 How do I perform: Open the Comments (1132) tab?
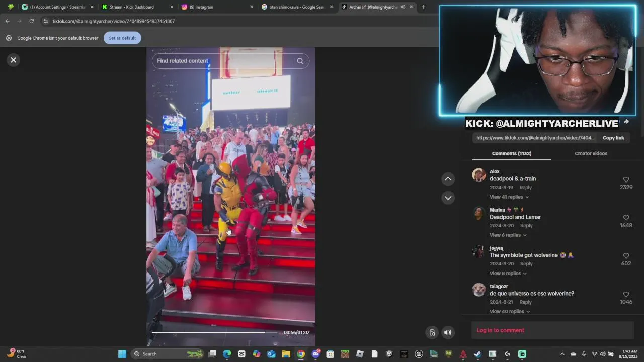tap(511, 153)
